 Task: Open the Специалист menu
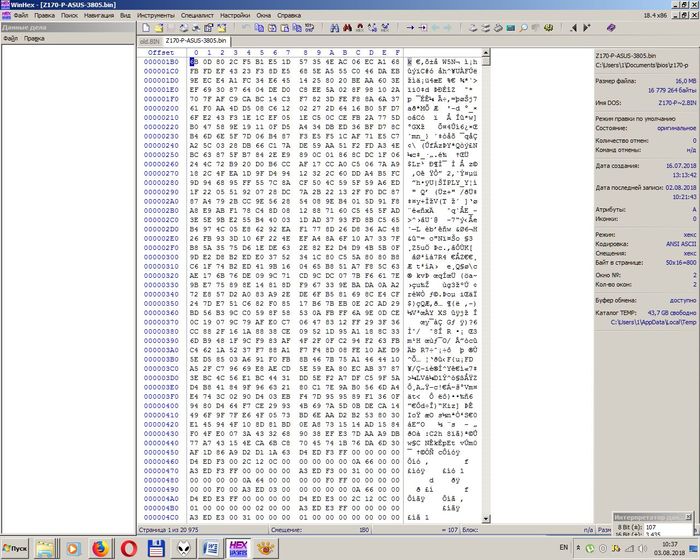tap(201, 17)
